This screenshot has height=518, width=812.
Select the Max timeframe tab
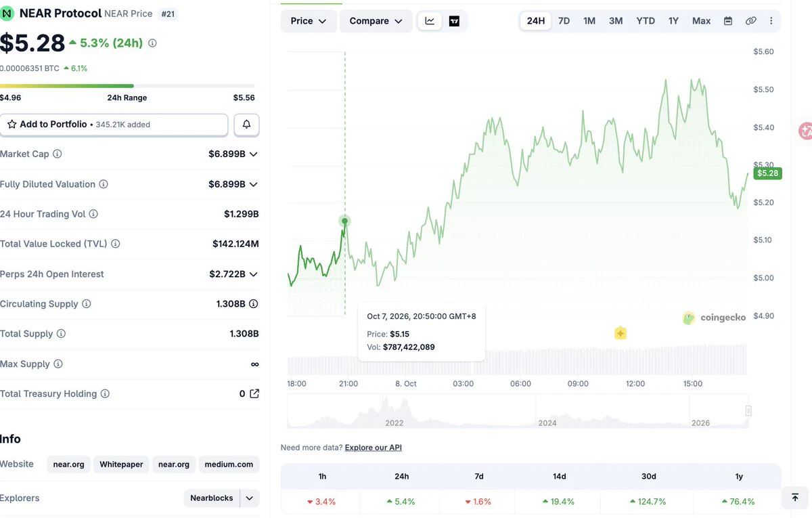(701, 21)
